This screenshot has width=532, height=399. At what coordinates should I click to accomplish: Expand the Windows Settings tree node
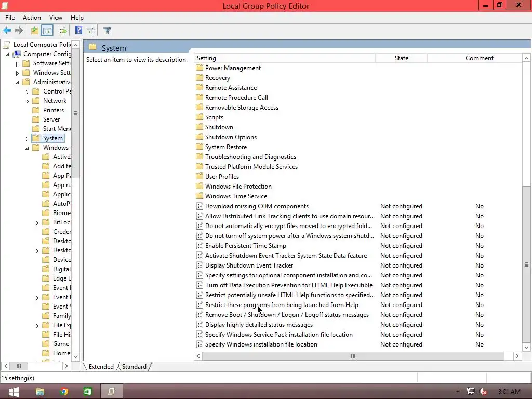tap(17, 73)
